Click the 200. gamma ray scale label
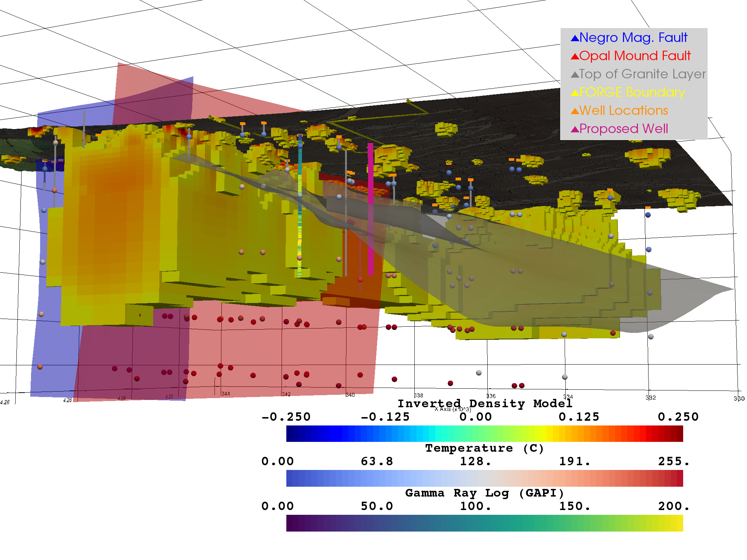Viewport: 747px width, 560px height. 674,506
